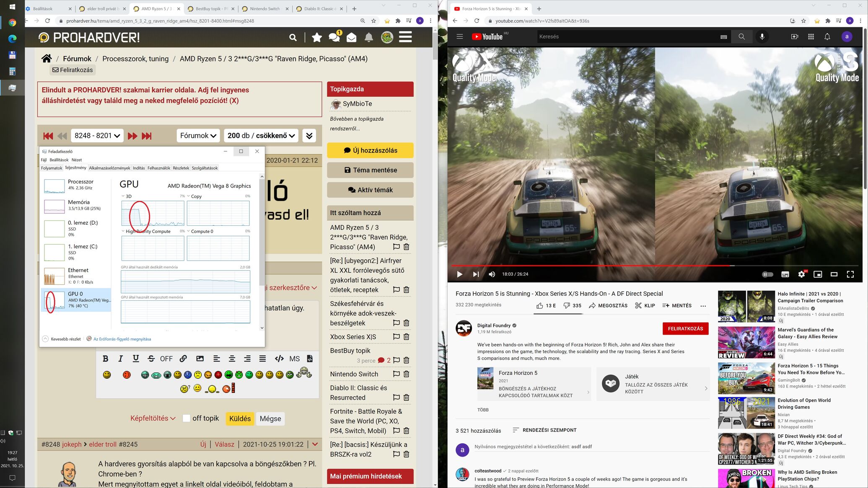
Task: Toggle subtitles on the YouTube player
Action: point(785,274)
